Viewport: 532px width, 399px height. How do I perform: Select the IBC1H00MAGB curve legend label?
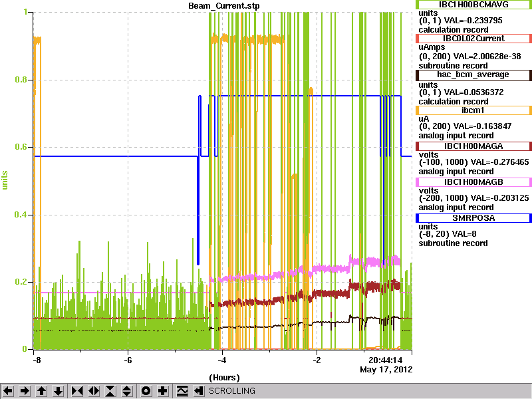[x=473, y=182]
